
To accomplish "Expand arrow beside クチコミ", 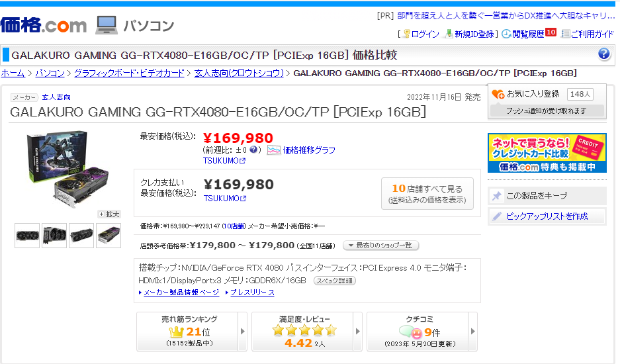I will 472,332.
